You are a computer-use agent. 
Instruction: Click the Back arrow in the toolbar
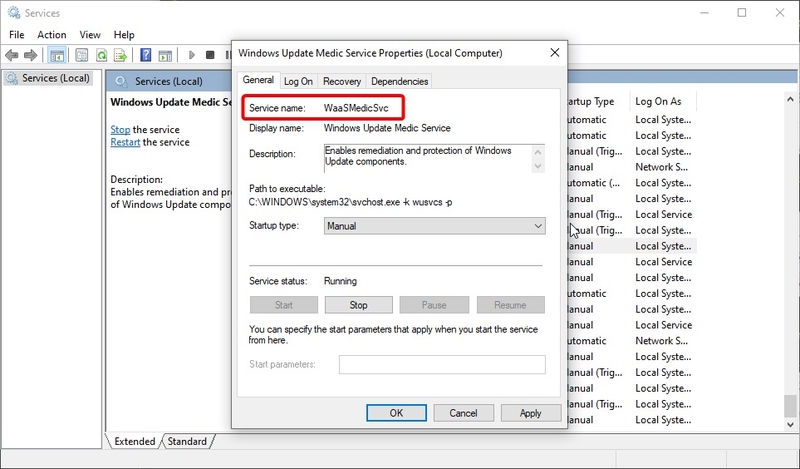tap(13, 55)
